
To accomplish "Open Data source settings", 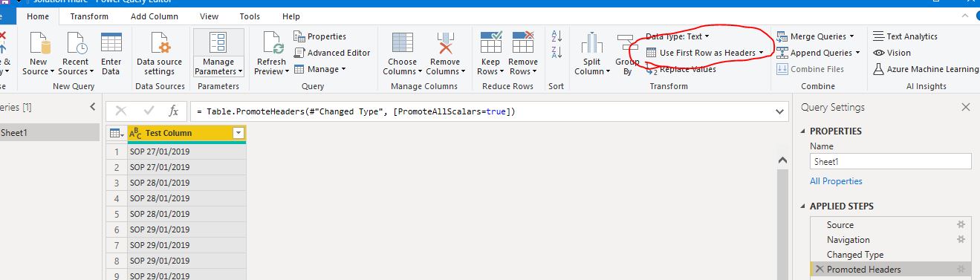I will (x=159, y=54).
